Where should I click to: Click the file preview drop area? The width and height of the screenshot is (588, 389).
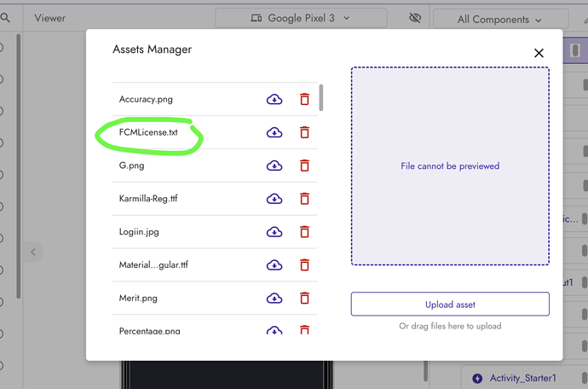(x=450, y=166)
